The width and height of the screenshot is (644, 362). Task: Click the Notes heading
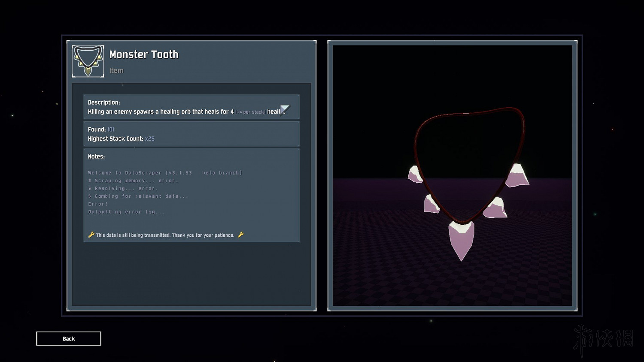[96, 157]
